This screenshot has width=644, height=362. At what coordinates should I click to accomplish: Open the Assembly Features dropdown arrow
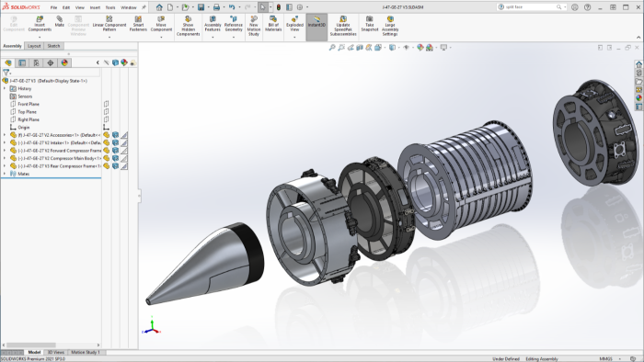(x=213, y=37)
